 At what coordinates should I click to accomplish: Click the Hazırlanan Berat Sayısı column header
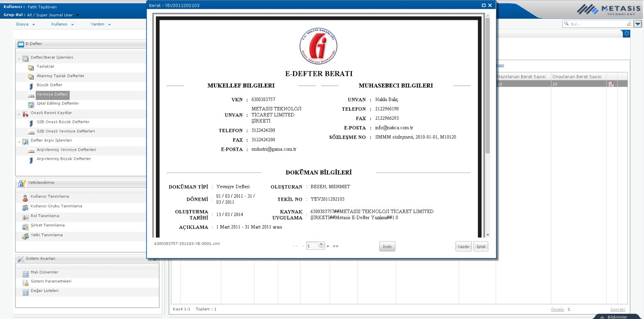(x=523, y=77)
